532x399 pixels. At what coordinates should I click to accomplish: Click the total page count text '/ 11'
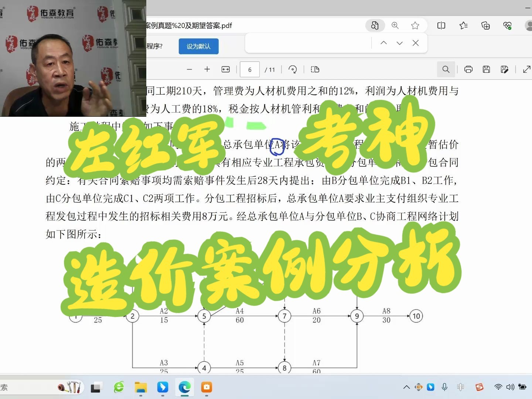click(x=270, y=69)
